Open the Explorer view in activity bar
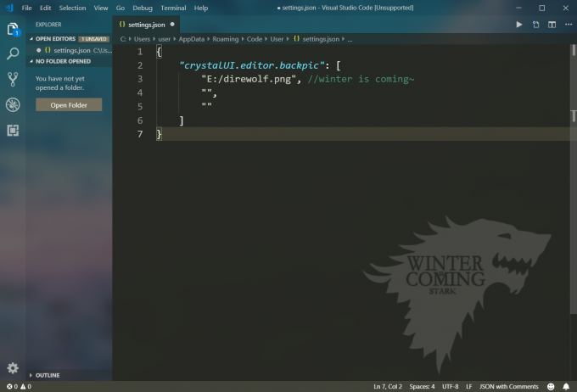 (x=13, y=29)
